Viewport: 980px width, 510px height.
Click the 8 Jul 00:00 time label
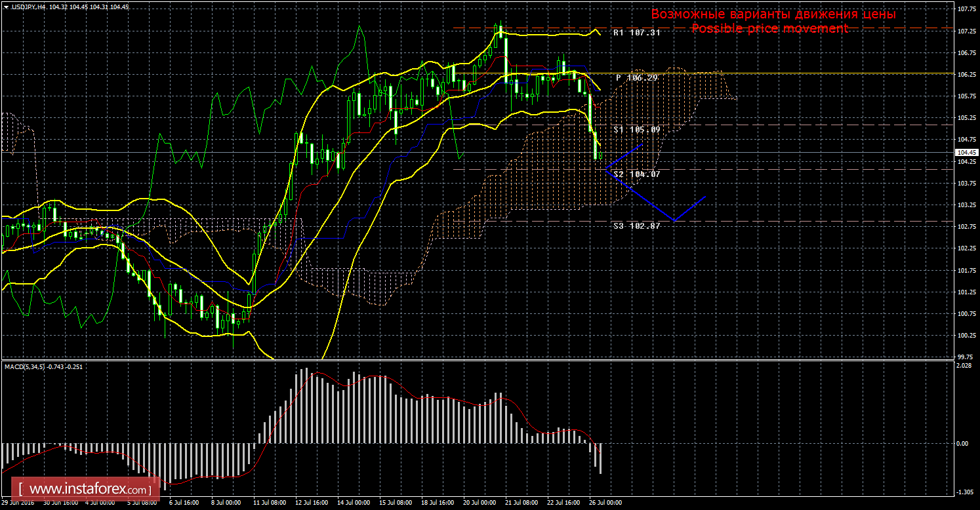225,503
